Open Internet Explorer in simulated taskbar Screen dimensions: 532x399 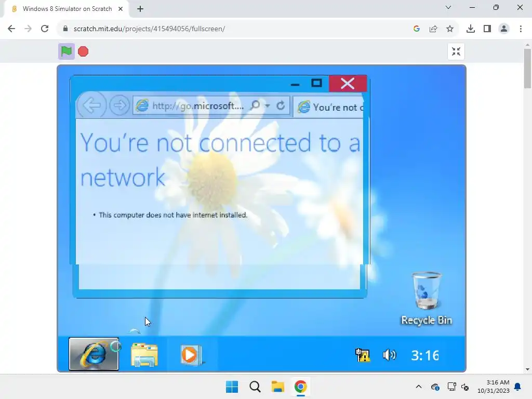click(x=94, y=354)
